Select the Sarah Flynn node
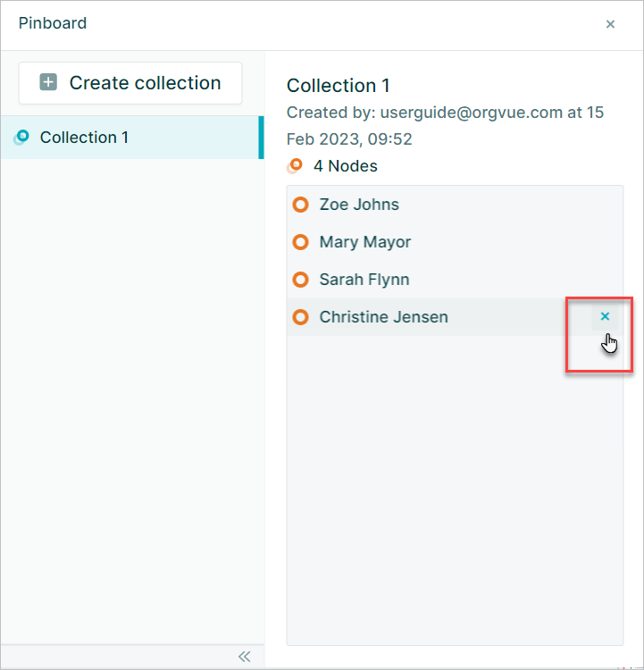 456,280
